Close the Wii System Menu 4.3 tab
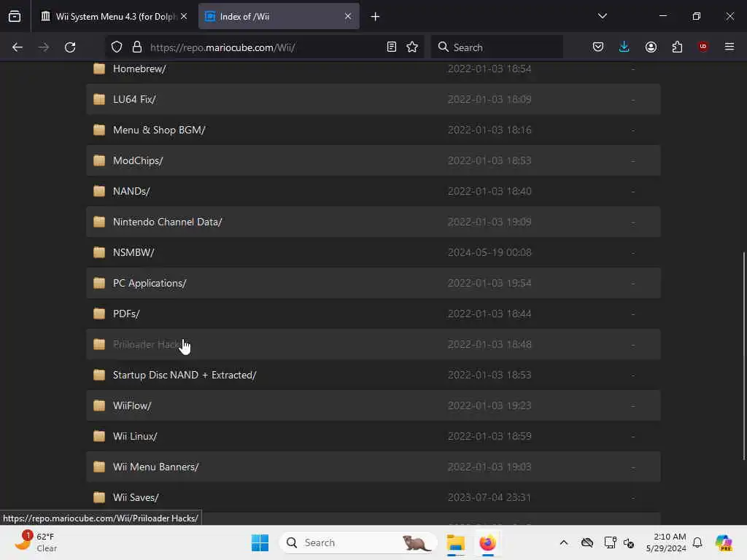The width and height of the screenshot is (747, 560). click(184, 16)
